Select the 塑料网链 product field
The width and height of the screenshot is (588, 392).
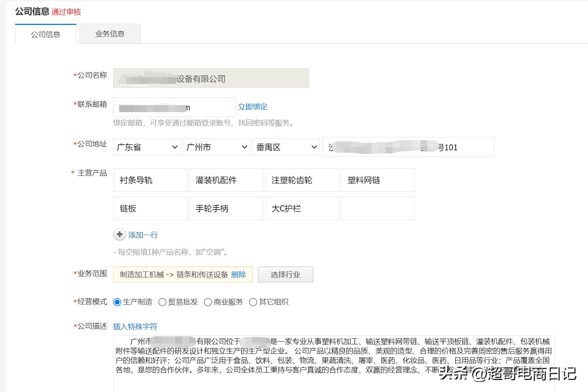(378, 180)
